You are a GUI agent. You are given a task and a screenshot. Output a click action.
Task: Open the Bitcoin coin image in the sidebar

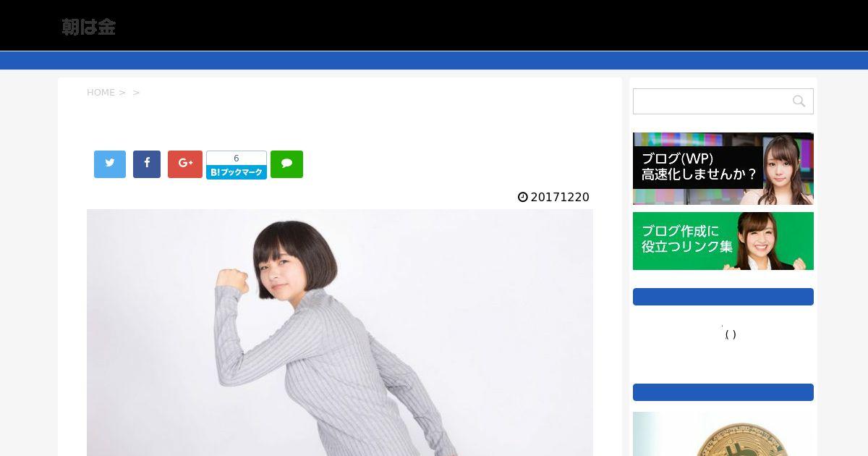(x=723, y=434)
